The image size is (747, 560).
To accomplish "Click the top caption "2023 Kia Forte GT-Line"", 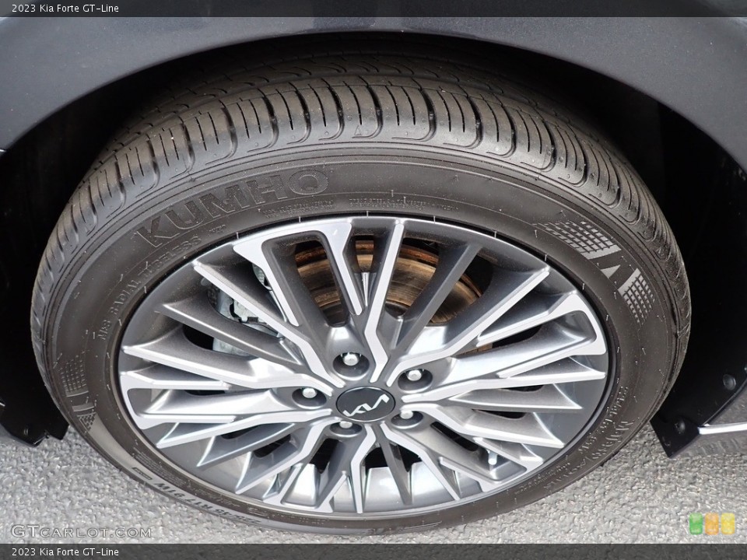I will [65, 8].
